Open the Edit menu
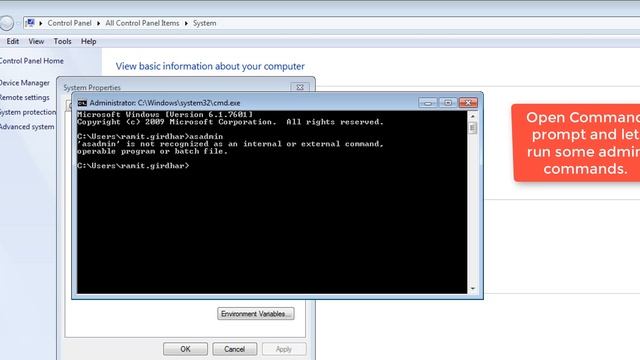 pyautogui.click(x=13, y=41)
